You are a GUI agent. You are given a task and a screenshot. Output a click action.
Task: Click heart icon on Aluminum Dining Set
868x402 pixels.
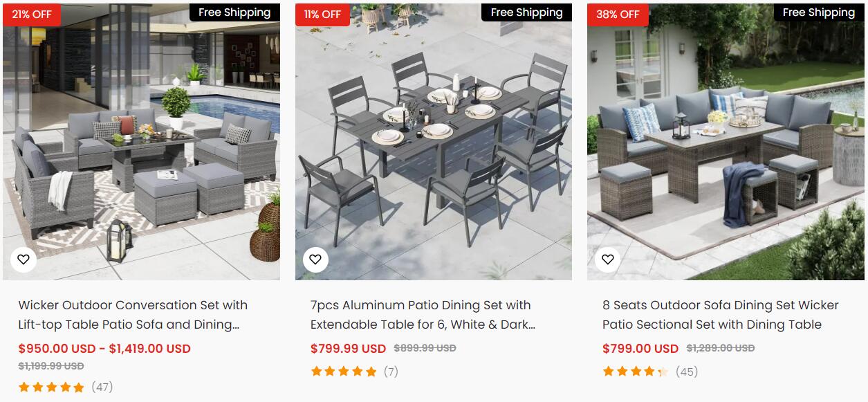tap(315, 259)
